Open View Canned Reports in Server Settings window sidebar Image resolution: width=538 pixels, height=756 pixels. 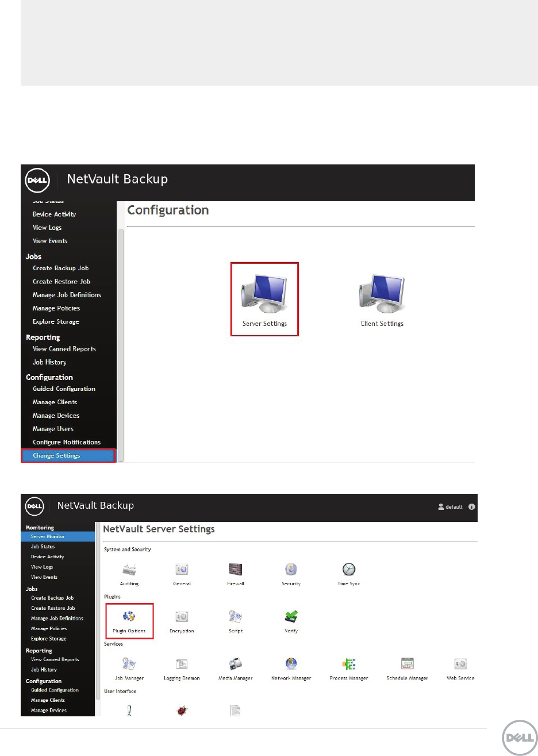(55, 659)
